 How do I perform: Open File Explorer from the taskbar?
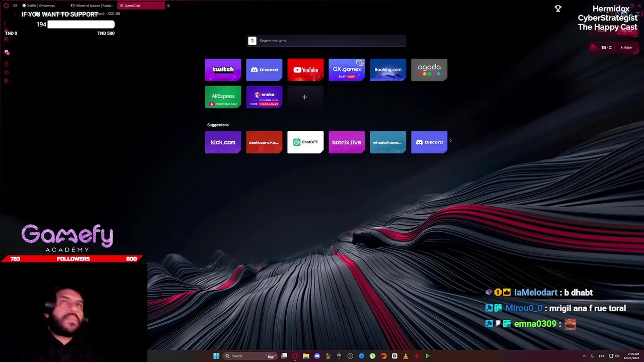(306, 356)
